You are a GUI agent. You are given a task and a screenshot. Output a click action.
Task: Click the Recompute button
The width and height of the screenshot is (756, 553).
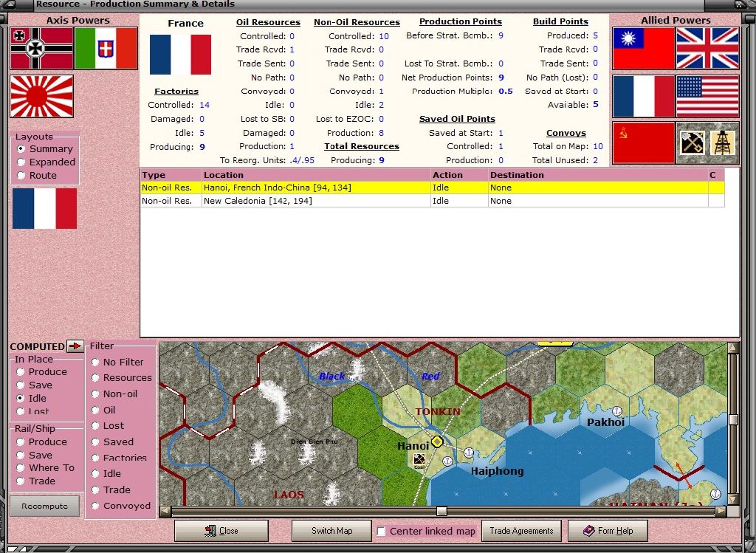[x=44, y=506]
